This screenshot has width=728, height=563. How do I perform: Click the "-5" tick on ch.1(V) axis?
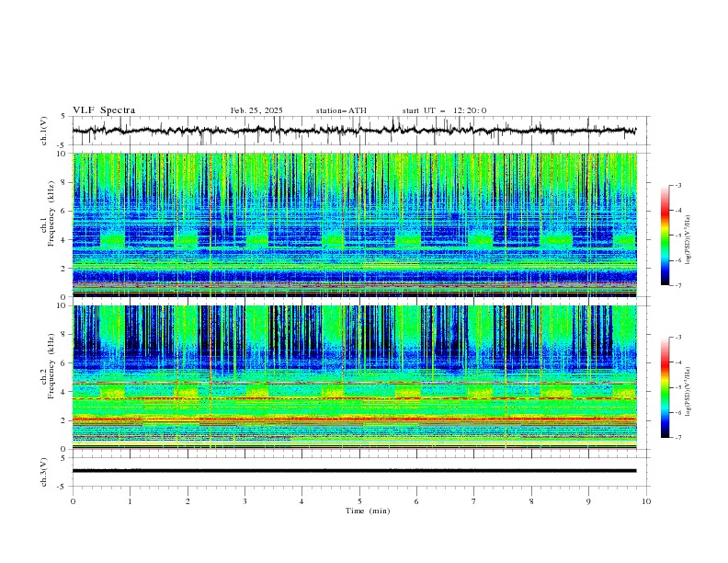[62, 145]
